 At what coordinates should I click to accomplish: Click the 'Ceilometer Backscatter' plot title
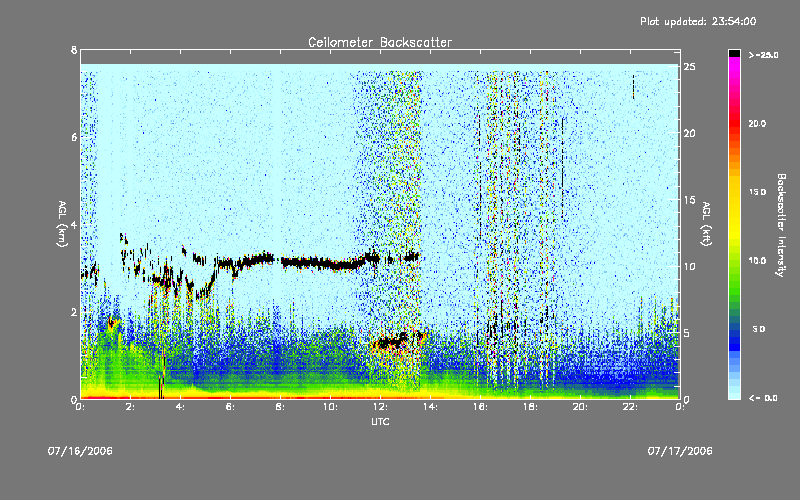tap(380, 42)
